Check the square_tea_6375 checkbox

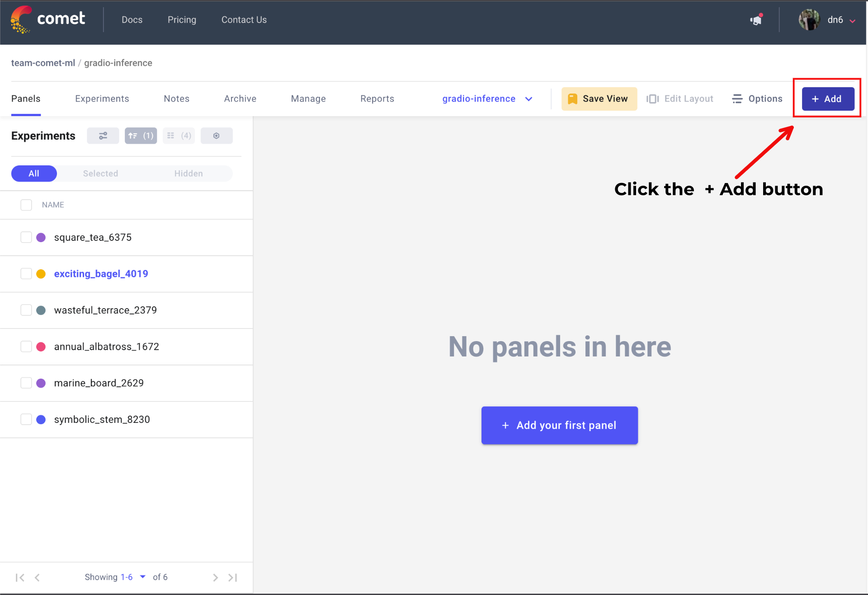(26, 238)
